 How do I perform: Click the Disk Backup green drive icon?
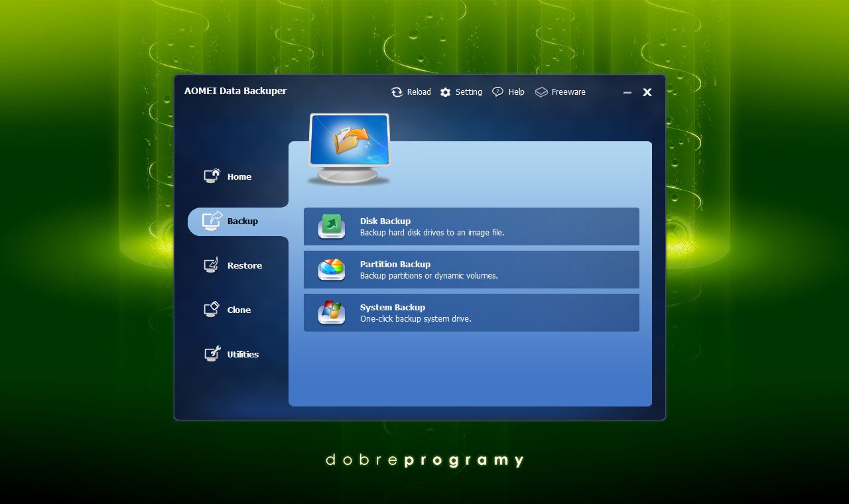[332, 226]
